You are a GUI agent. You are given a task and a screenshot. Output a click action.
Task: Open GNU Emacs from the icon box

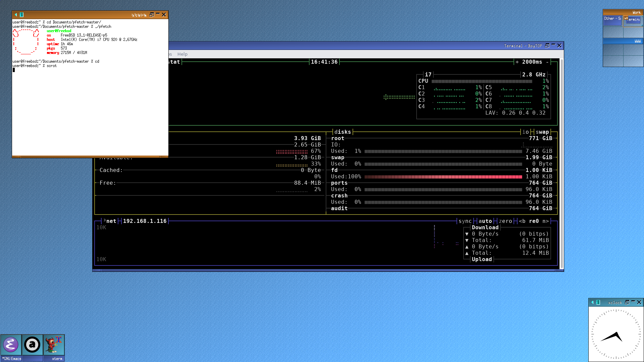coord(11,345)
